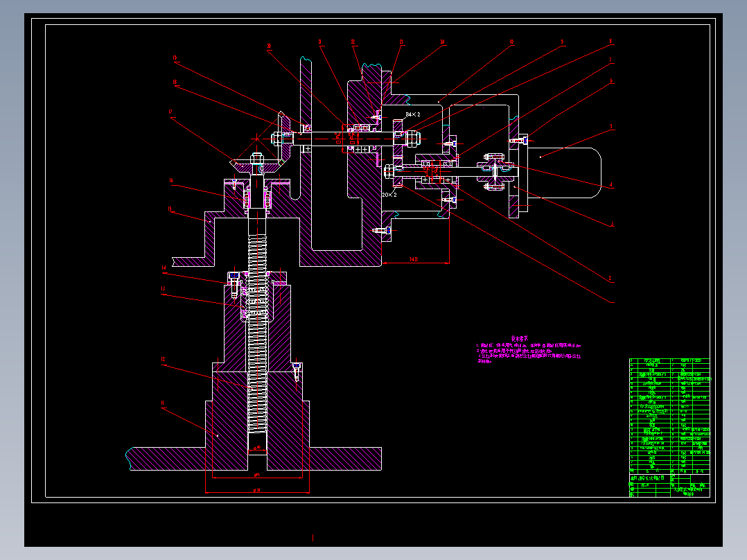Select part callout number 3
The image size is (747, 560).
tap(612, 224)
